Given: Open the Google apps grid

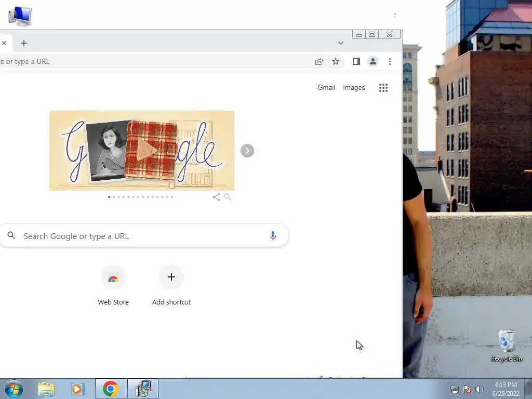Looking at the screenshot, I should (x=383, y=88).
